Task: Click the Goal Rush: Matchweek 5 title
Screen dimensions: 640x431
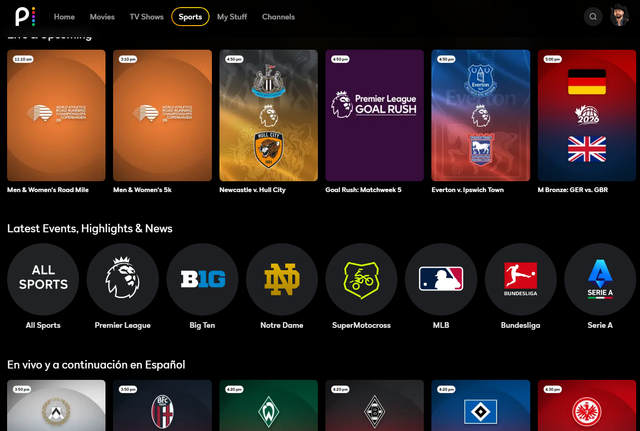Action: coord(363,190)
